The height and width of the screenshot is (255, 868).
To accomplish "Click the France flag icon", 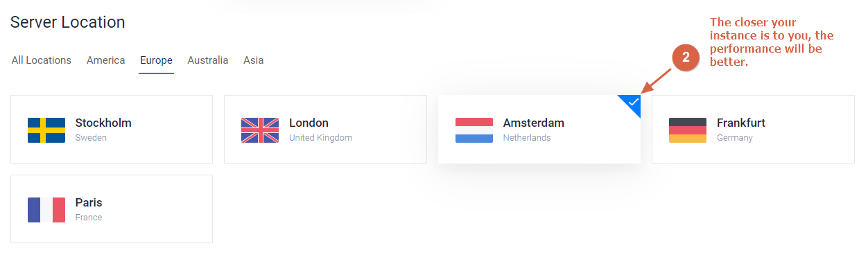I will 46,210.
